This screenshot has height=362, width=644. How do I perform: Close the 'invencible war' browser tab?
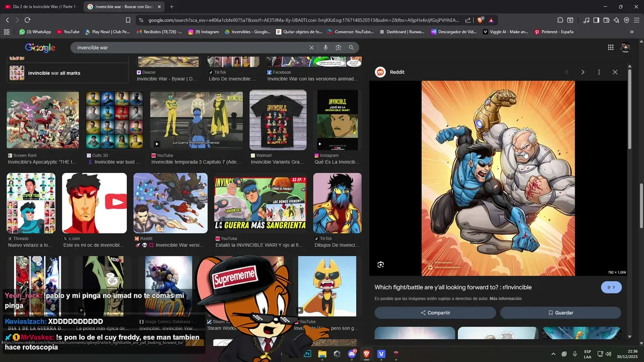159,7
